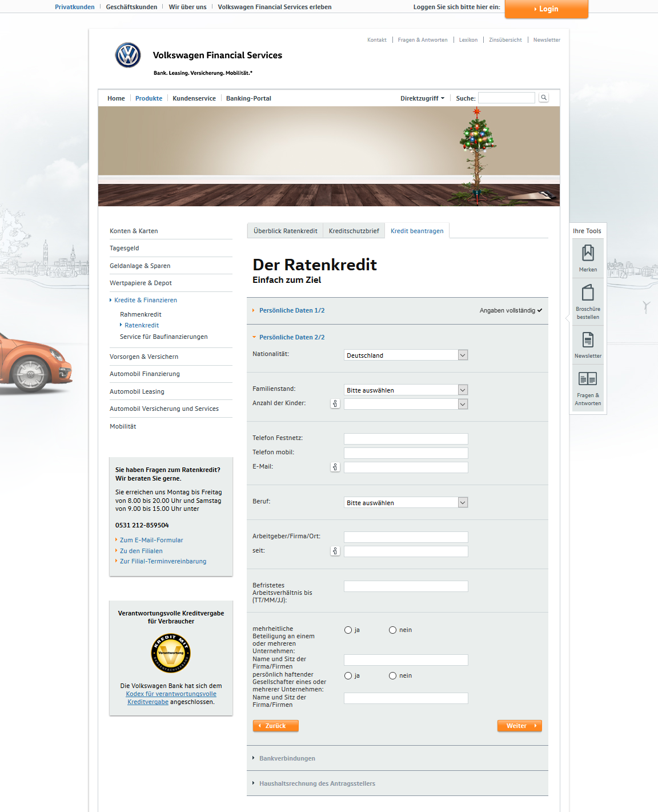Click the orange Login button
The image size is (658, 812).
tap(547, 9)
